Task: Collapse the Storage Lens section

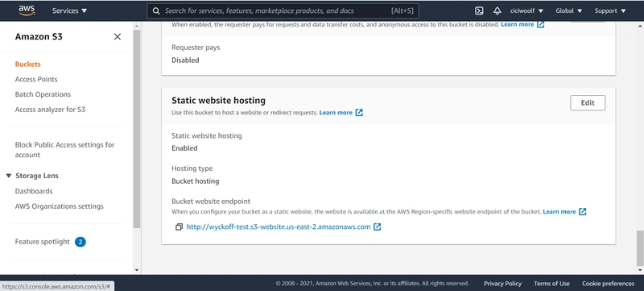Action: click(9, 176)
